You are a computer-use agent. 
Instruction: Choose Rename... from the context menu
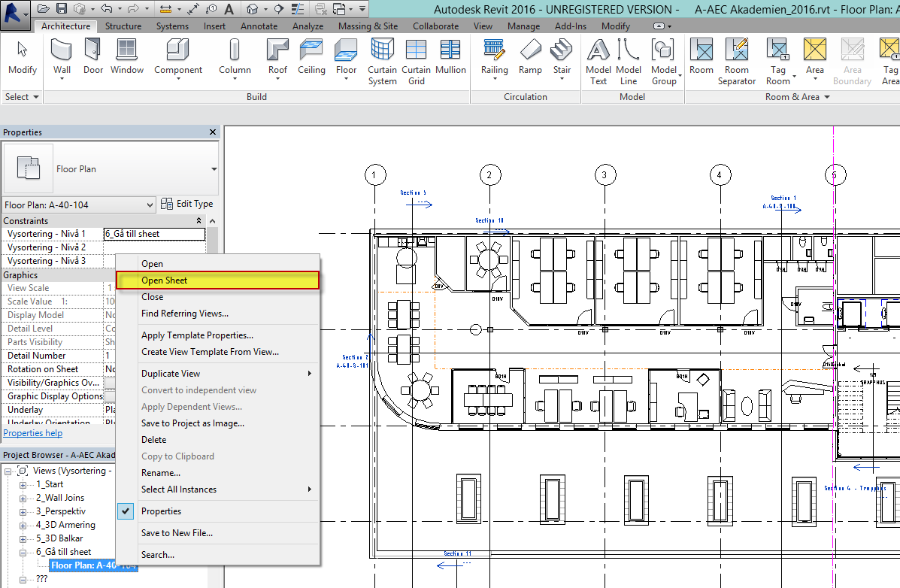(218, 473)
